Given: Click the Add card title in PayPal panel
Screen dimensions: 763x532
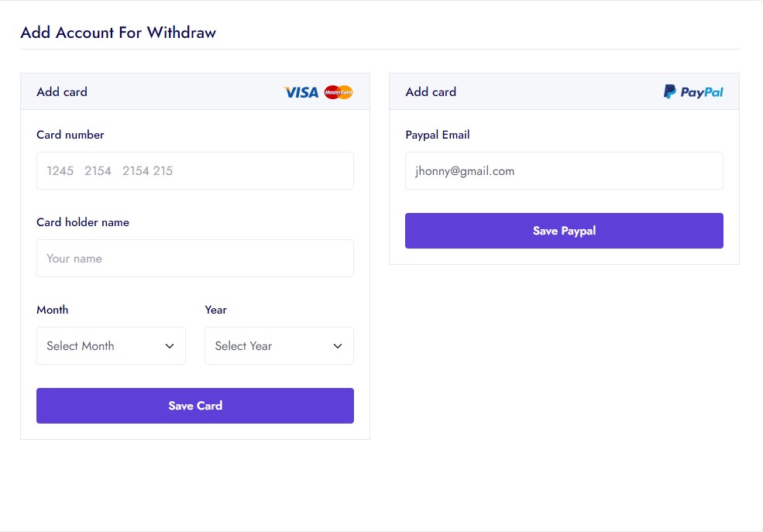Looking at the screenshot, I should [431, 92].
